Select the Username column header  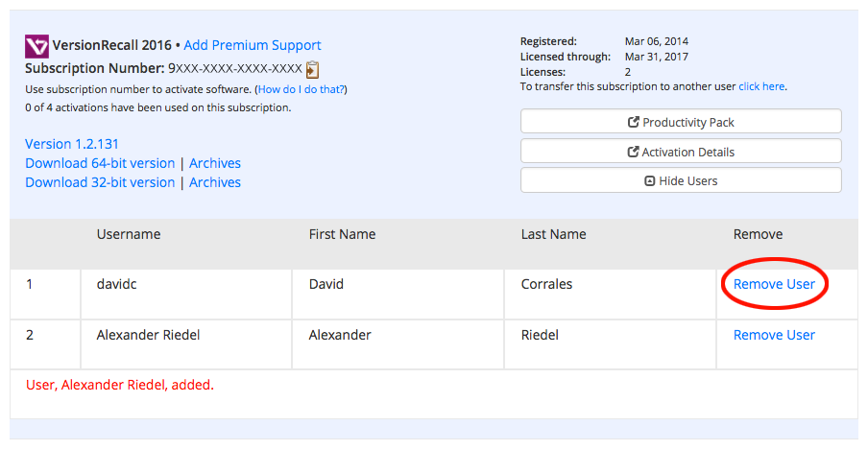[x=129, y=234]
